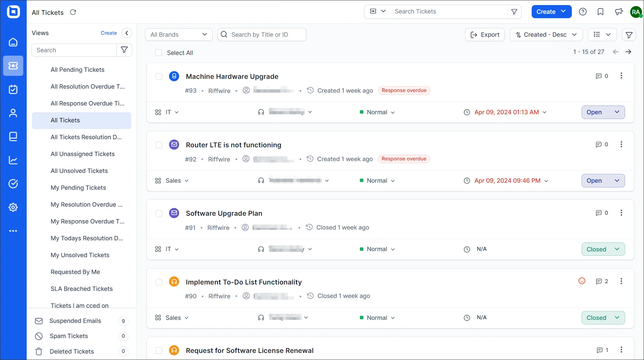Image resolution: width=644 pixels, height=360 pixels.
Task: Open the Reports analytics icon
Action: click(13, 160)
